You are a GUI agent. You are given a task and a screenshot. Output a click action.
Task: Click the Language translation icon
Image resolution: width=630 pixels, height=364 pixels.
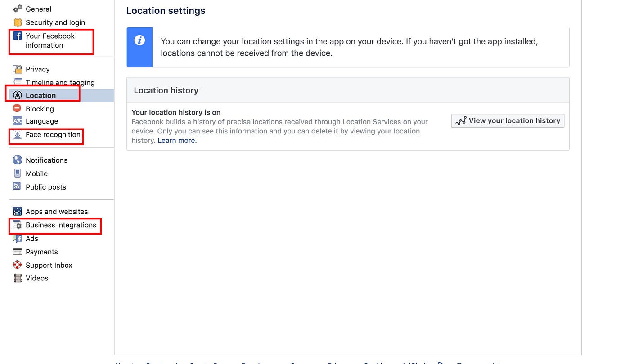pyautogui.click(x=17, y=121)
